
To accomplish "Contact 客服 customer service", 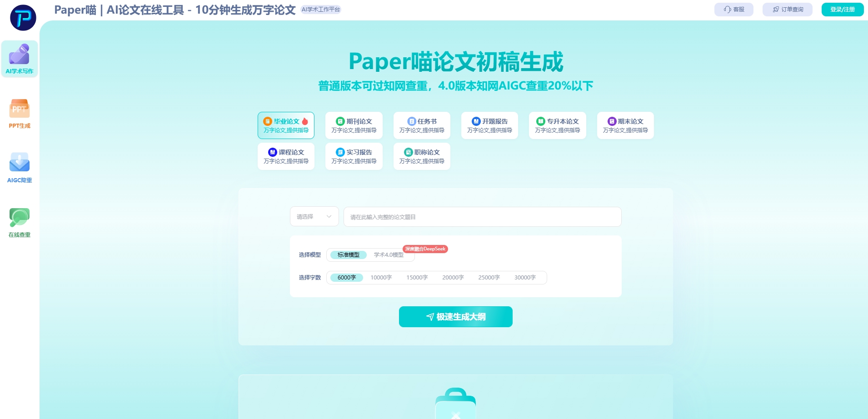I will pos(734,10).
